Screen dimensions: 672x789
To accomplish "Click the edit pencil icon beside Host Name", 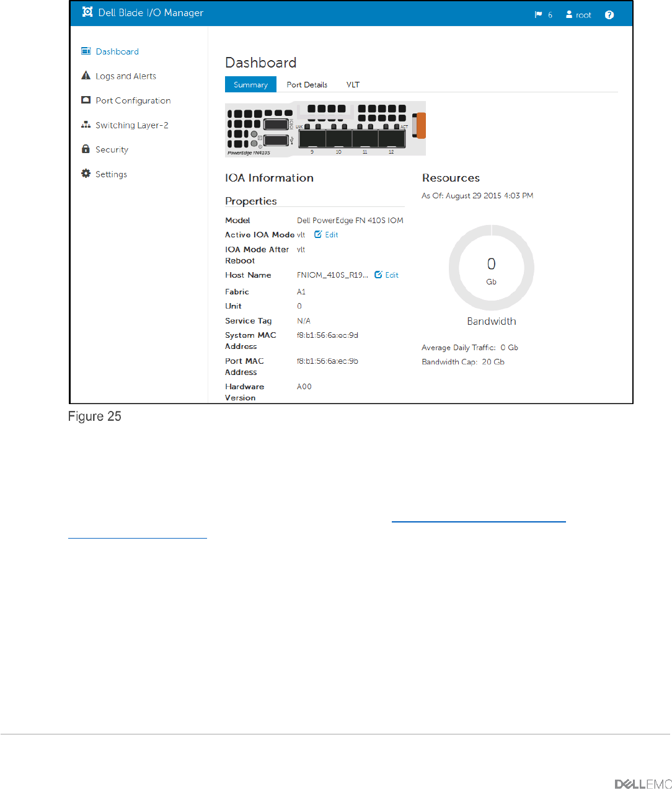I will (378, 275).
